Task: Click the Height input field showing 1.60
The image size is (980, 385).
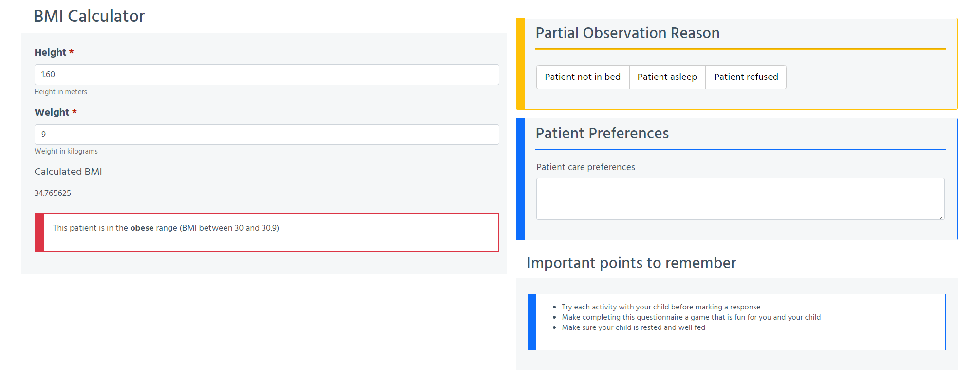Action: pyautogui.click(x=266, y=75)
